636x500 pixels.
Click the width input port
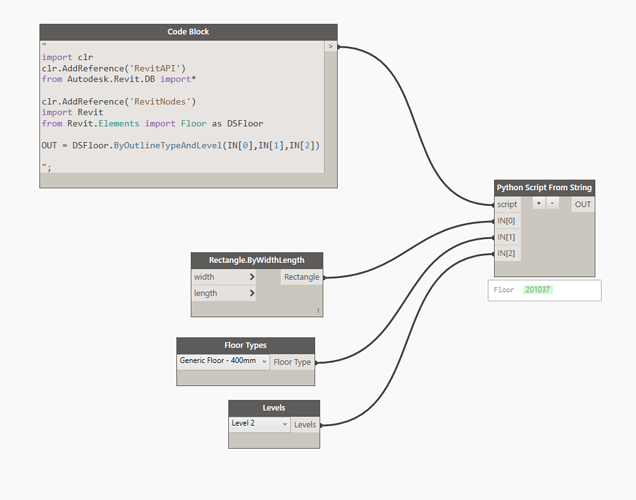(x=224, y=277)
